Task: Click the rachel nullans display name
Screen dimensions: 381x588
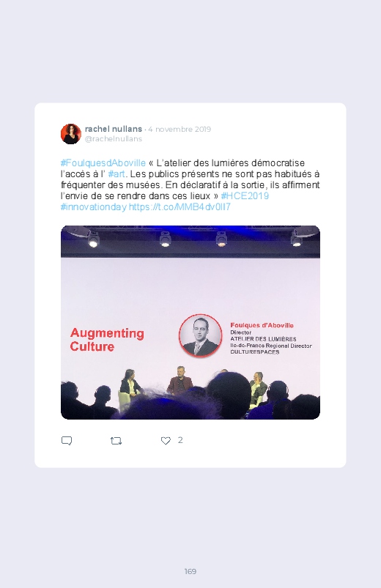Action: coord(114,129)
